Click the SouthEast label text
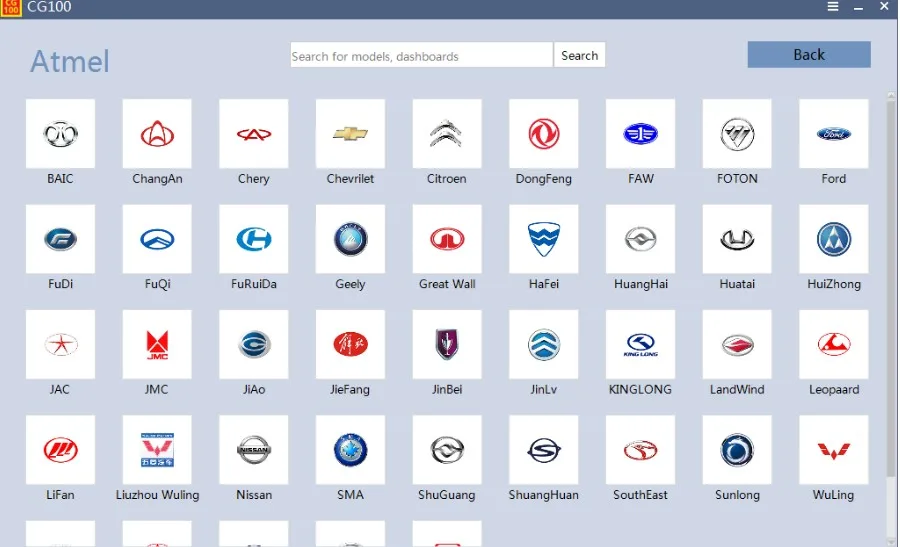This screenshot has height=547, width=900. pos(641,495)
